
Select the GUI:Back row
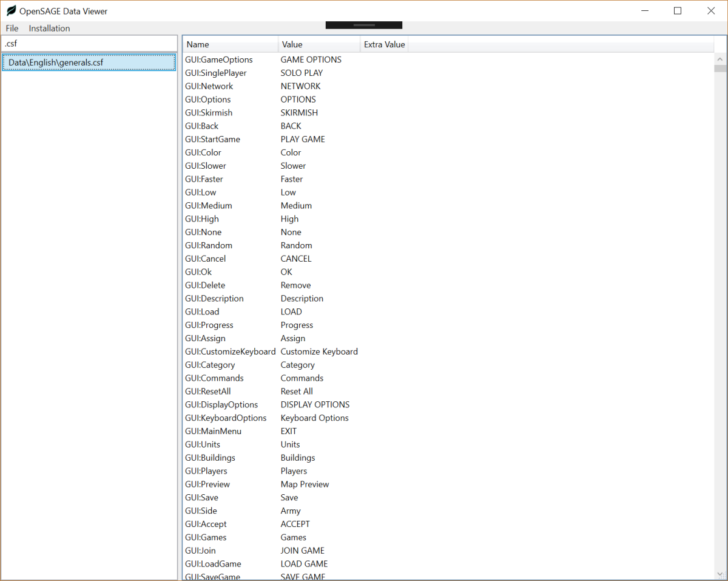coord(449,126)
